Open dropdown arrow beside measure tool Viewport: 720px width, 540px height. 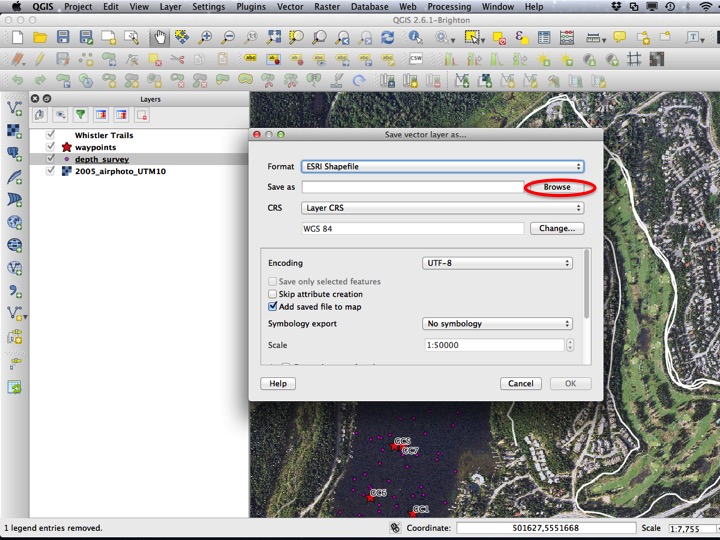coord(604,40)
